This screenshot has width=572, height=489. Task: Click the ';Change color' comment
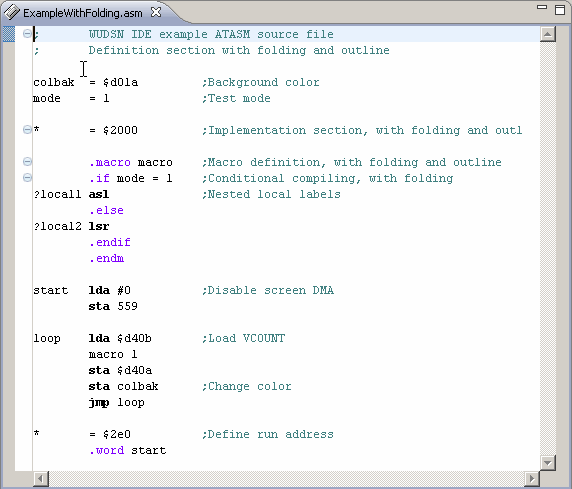click(x=247, y=386)
